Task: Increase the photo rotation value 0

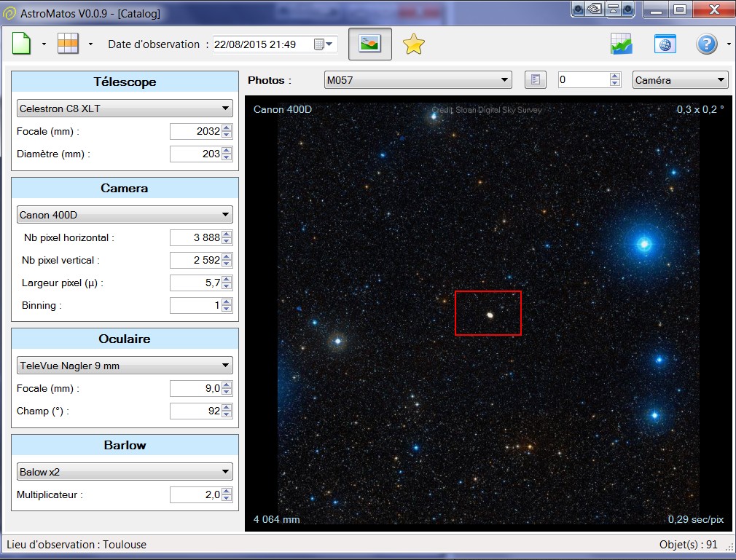Action: click(615, 76)
